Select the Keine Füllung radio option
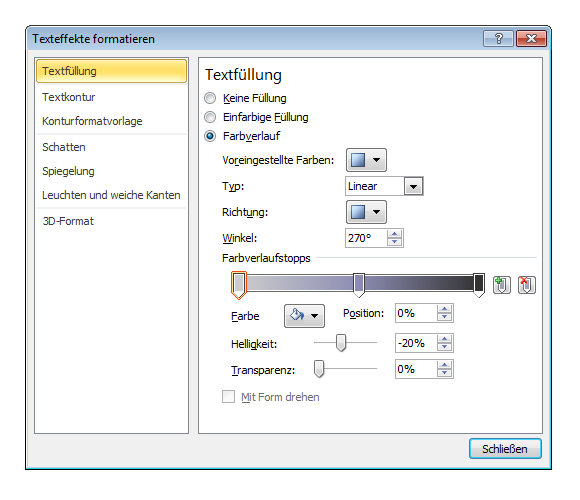580x500 pixels. (210, 98)
